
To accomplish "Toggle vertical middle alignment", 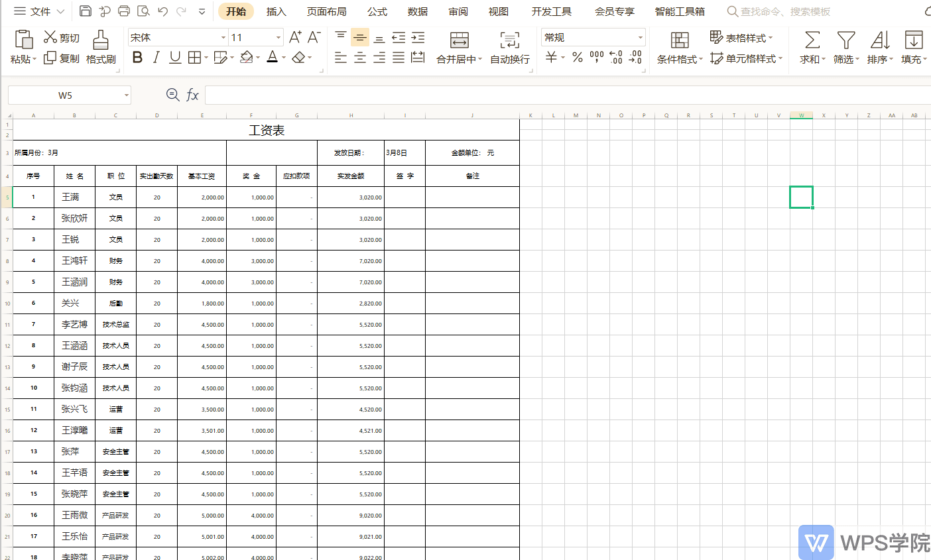I will click(x=360, y=37).
